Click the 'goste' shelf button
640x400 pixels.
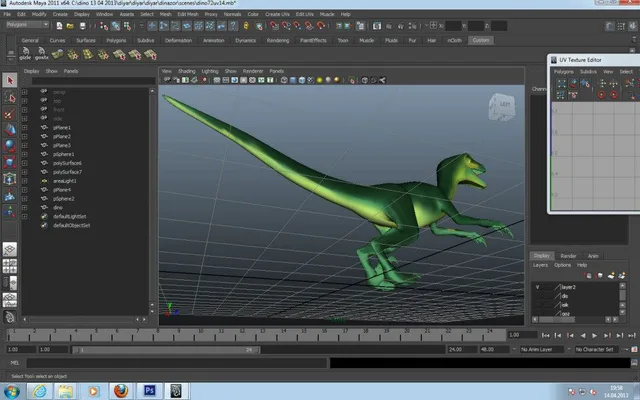coord(41,54)
